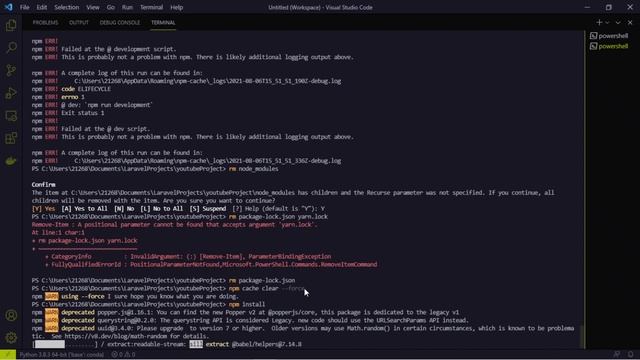Open the Source Control view
This screenshot has height=360, width=640.
(x=11, y=70)
